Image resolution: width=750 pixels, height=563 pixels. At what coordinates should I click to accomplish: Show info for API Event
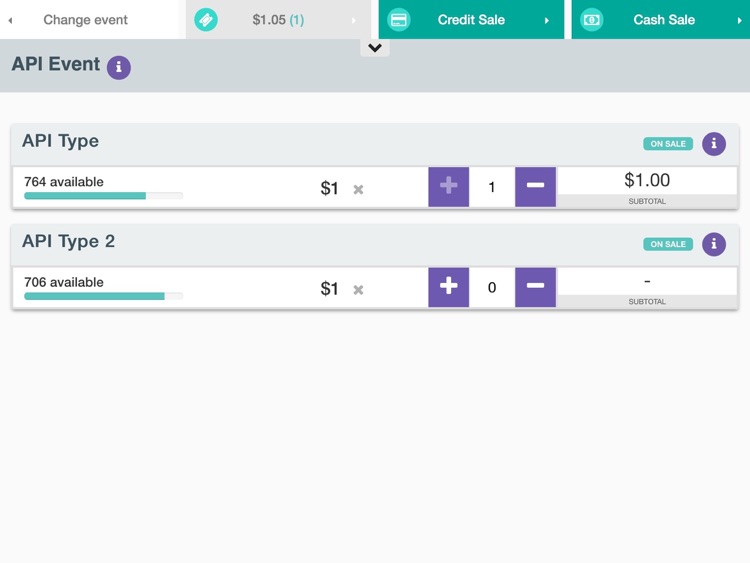(119, 67)
